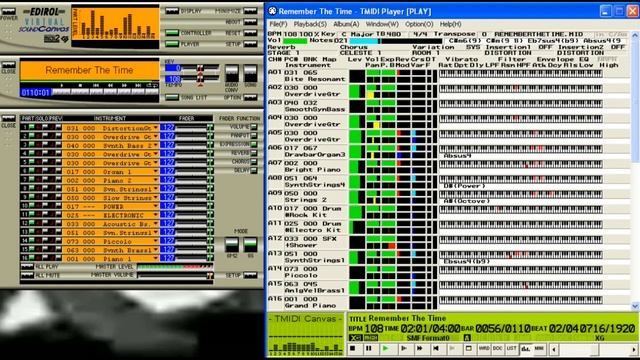Adjust the TEMPO slider in Edirol
The width and height of the screenshot is (640, 360).
point(200,79)
